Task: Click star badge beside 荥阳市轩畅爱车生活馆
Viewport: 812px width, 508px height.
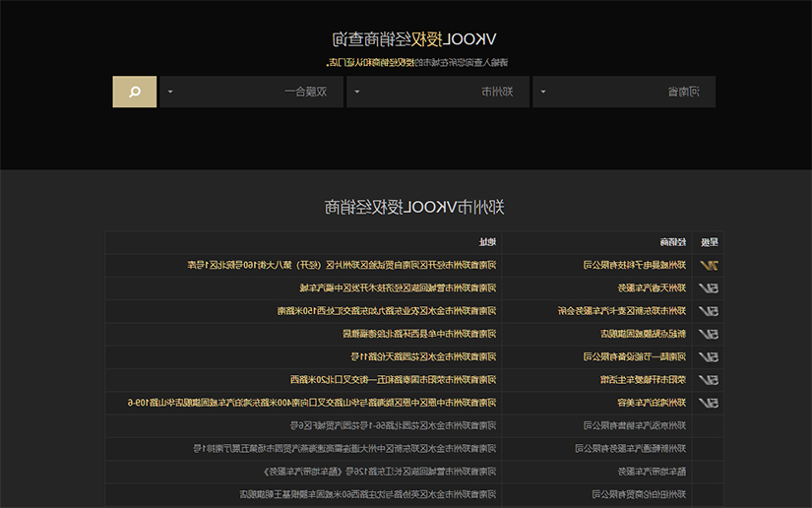Action: pos(708,380)
